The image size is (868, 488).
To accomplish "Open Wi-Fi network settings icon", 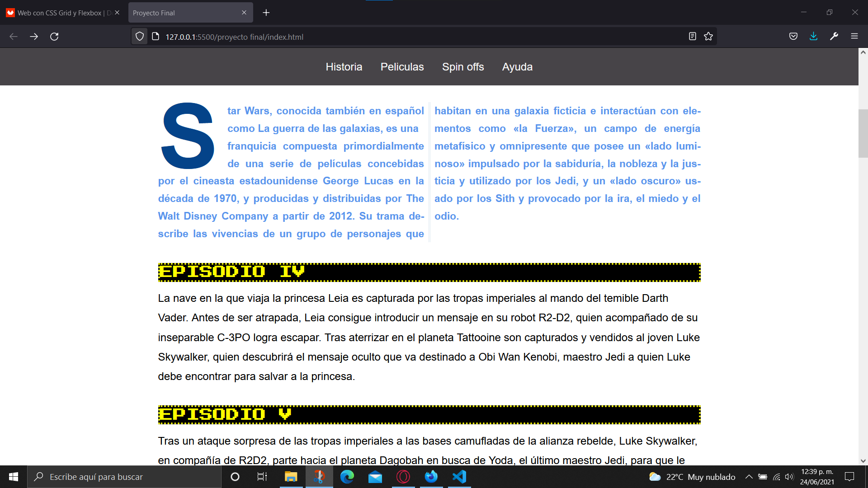I will 777,477.
